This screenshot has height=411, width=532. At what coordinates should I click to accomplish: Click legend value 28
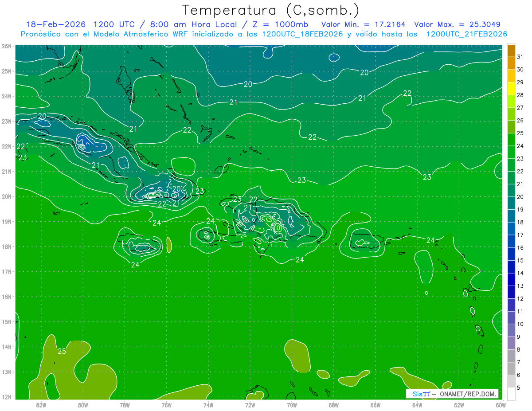[520, 95]
